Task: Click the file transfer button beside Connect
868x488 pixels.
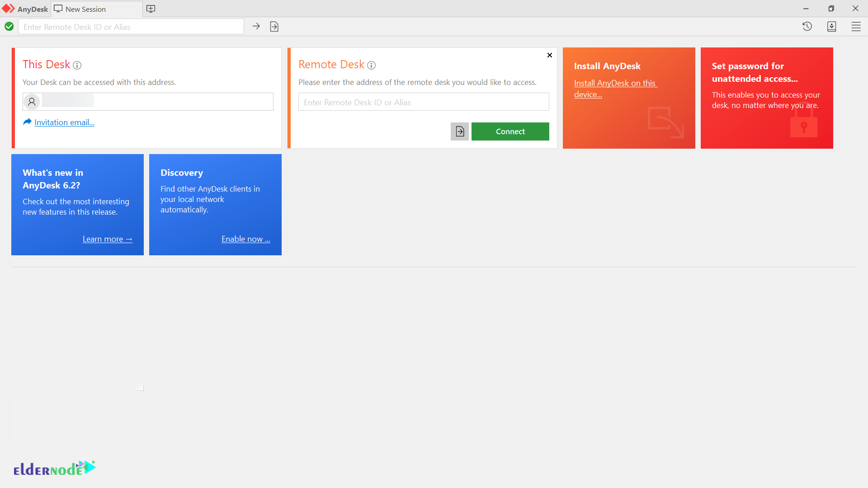Action: pyautogui.click(x=459, y=131)
